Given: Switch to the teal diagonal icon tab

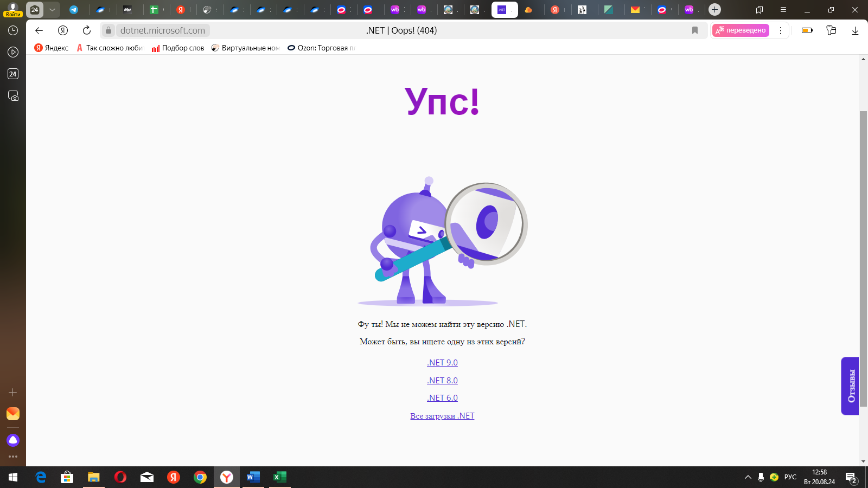Looking at the screenshot, I should tap(609, 10).
